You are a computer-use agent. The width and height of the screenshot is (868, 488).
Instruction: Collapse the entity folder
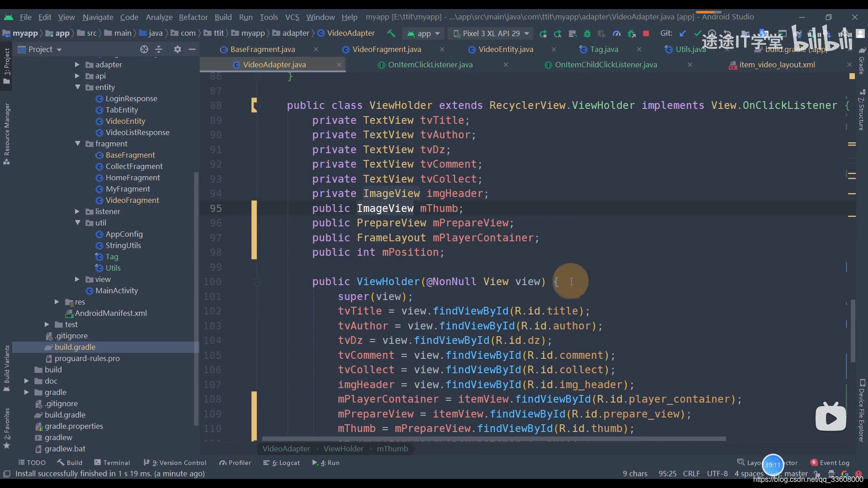[x=77, y=87]
